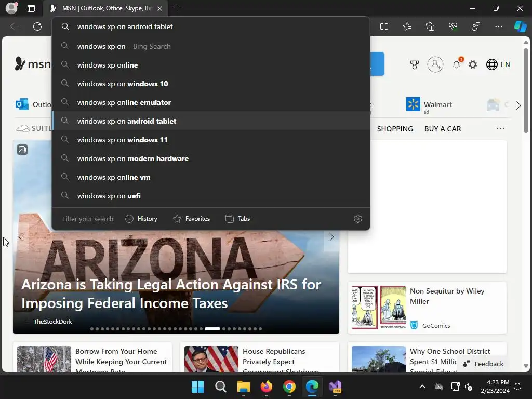The height and width of the screenshot is (399, 532).
Task: Open address bar search settings gear
Action: (x=357, y=219)
